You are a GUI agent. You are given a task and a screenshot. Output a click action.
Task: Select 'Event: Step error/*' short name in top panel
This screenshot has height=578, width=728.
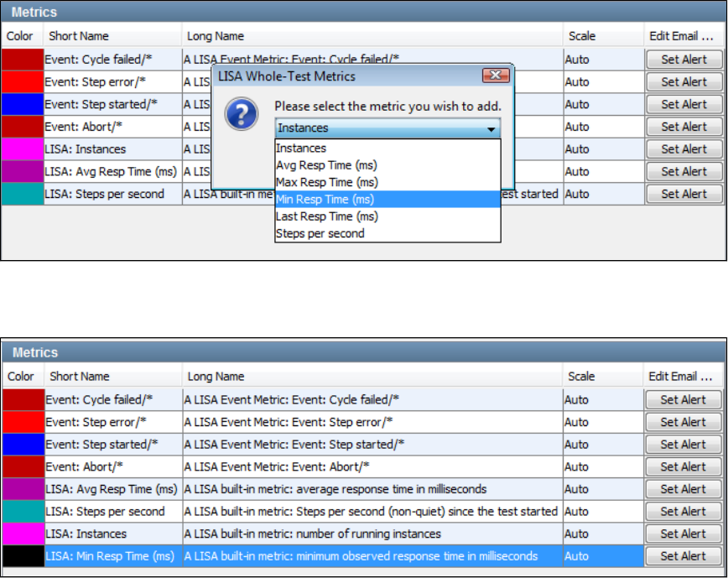[113, 82]
